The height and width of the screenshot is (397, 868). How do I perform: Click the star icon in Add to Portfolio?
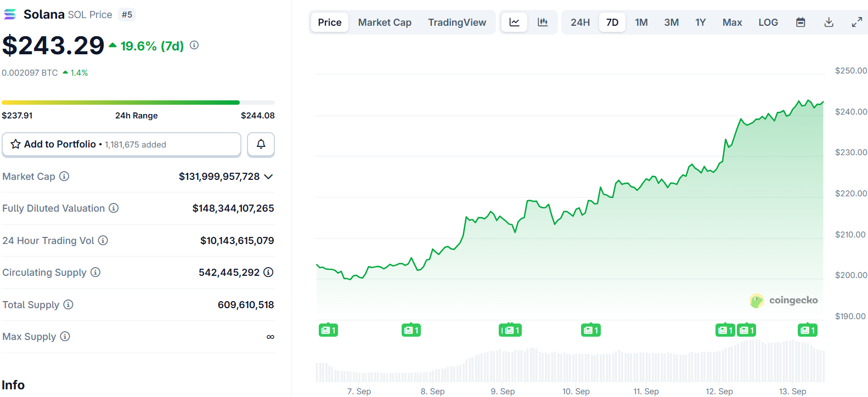click(x=16, y=144)
